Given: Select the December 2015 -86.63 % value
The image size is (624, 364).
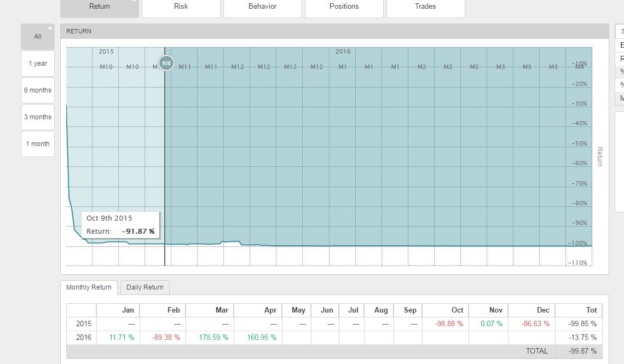Looking at the screenshot, I should [535, 323].
